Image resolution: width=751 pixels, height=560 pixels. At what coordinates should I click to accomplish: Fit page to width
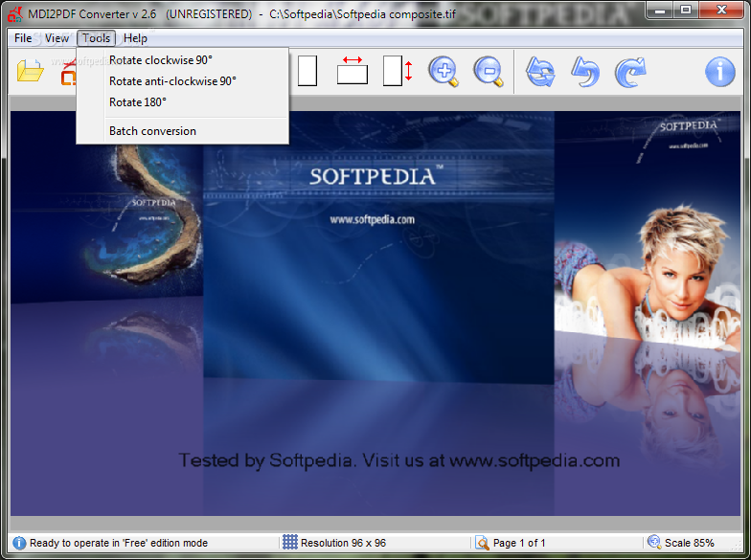tap(353, 71)
